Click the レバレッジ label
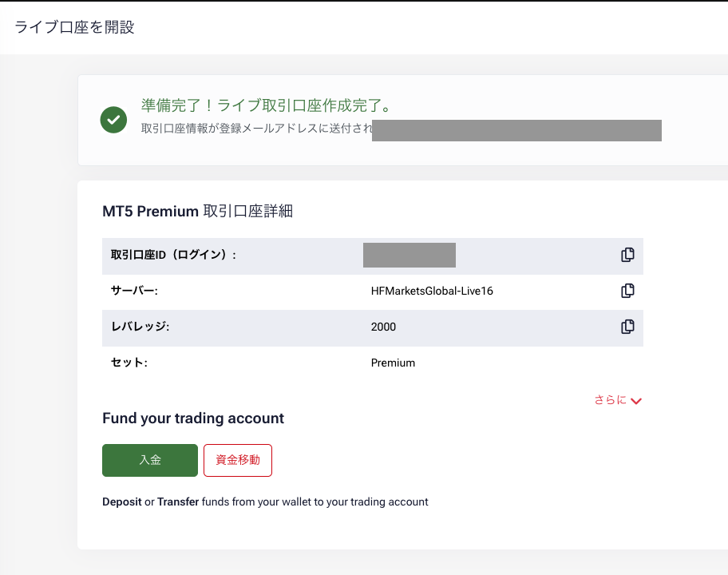Image resolution: width=728 pixels, height=575 pixels. tap(140, 327)
